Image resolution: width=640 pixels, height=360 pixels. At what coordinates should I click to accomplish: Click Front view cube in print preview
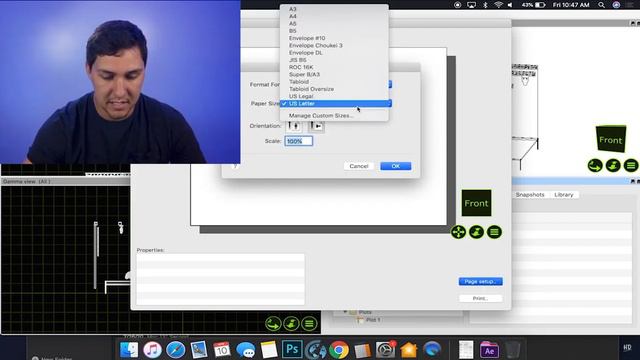point(476,203)
